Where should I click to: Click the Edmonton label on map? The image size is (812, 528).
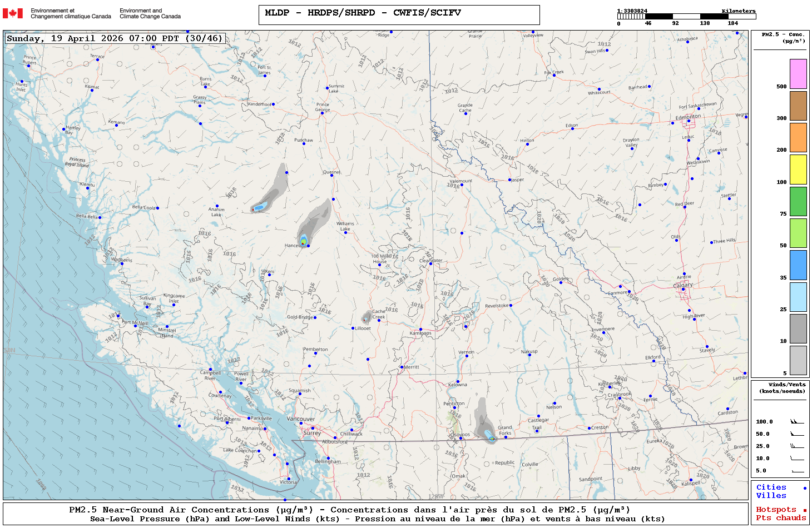pyautogui.click(x=688, y=117)
